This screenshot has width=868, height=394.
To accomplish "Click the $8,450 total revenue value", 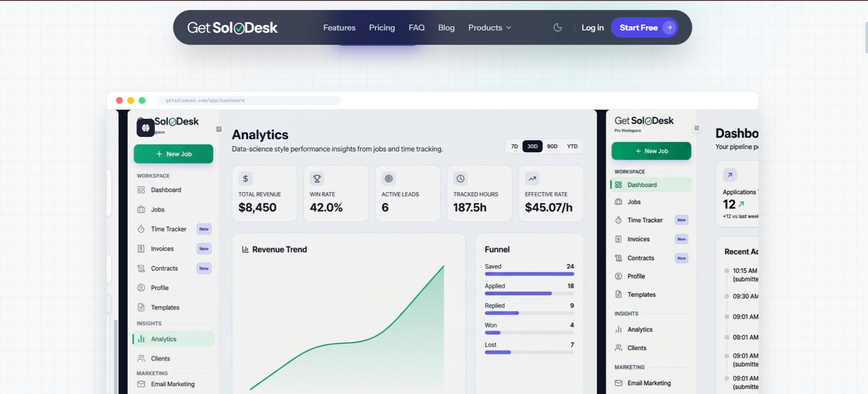I will tap(257, 208).
